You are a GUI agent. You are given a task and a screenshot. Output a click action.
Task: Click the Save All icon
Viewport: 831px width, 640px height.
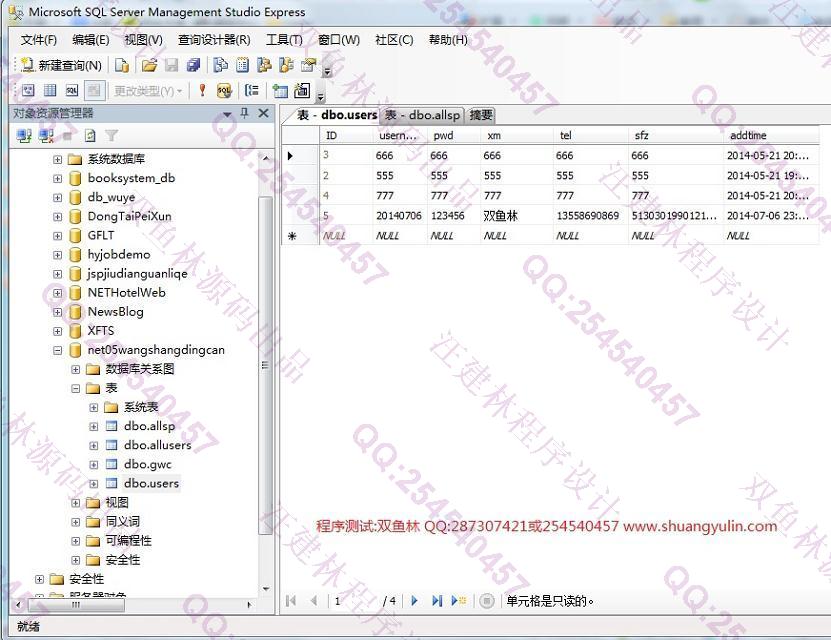click(193, 65)
